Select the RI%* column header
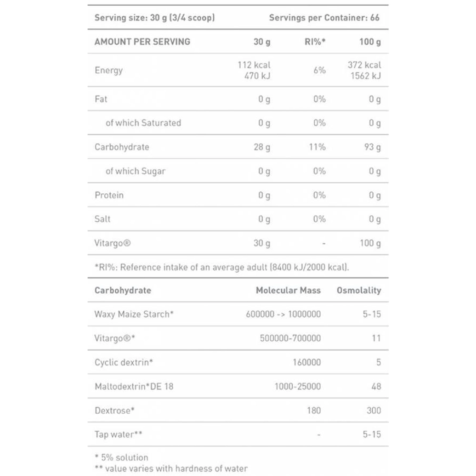The width and height of the screenshot is (476, 476). [315, 41]
